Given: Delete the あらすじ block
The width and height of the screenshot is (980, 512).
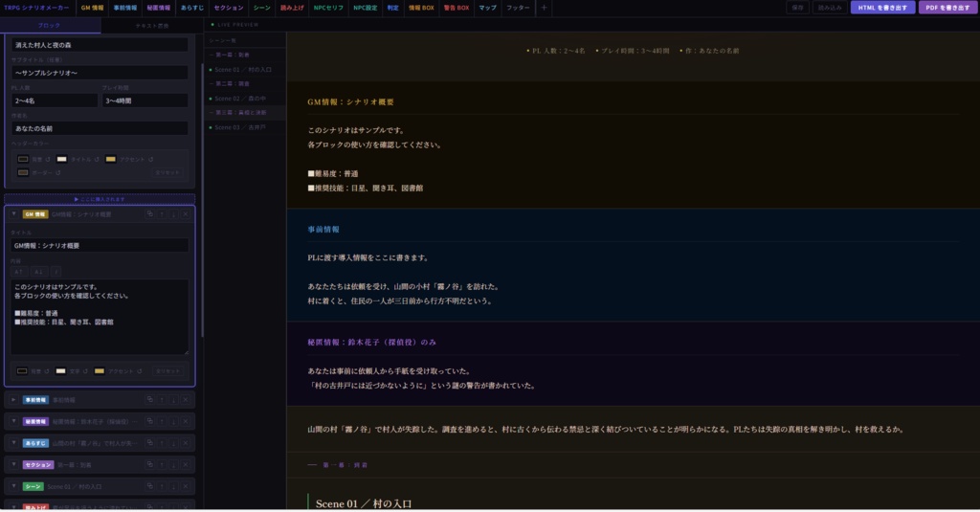Looking at the screenshot, I should point(186,442).
